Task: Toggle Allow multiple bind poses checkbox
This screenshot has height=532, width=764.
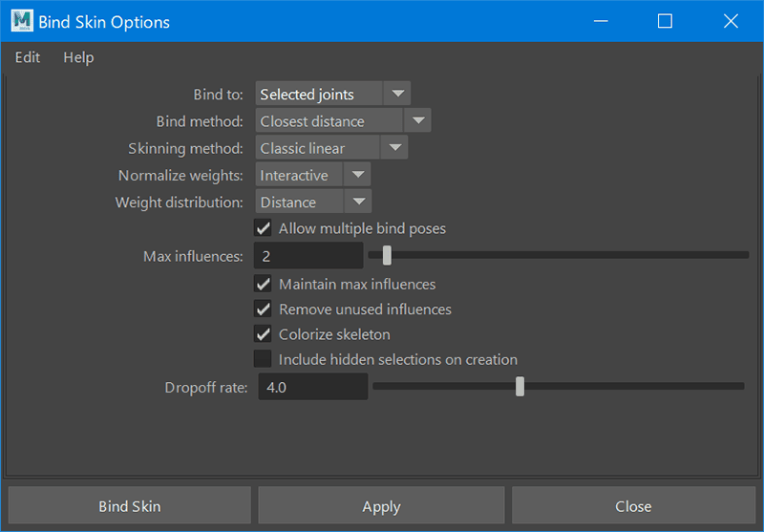Action: click(x=264, y=228)
